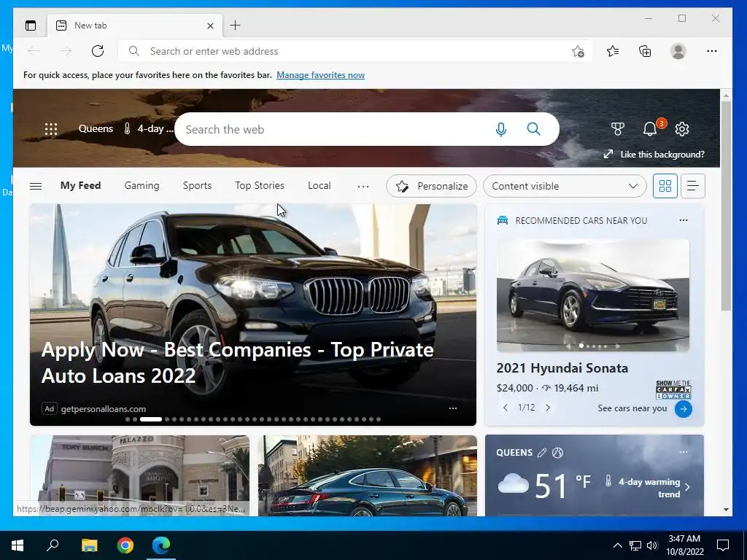747x560 pixels.
Task: Click the Personalize button
Action: (x=431, y=186)
